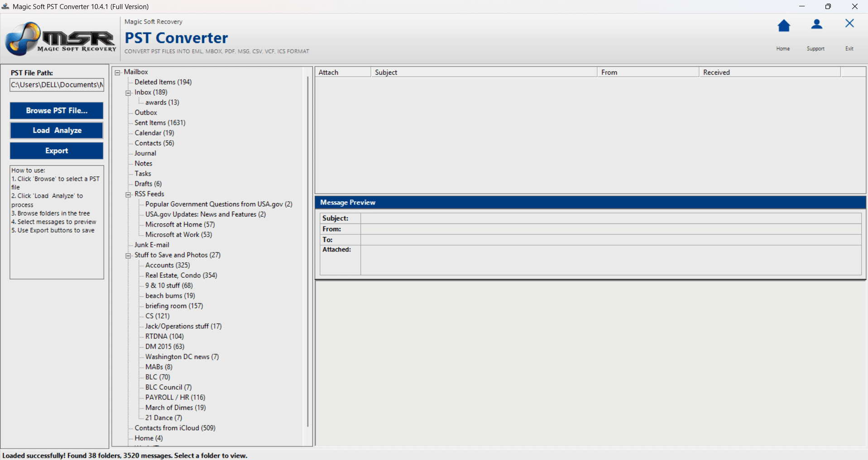Sort messages by the Received column header
Image resolution: width=868 pixels, height=460 pixels.
tap(770, 72)
